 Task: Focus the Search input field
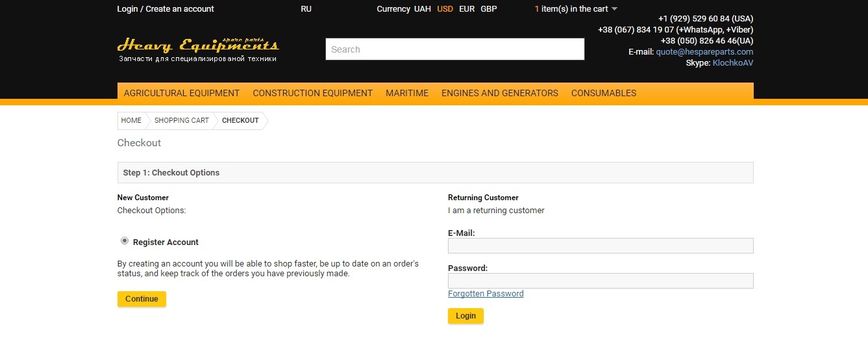tap(455, 49)
